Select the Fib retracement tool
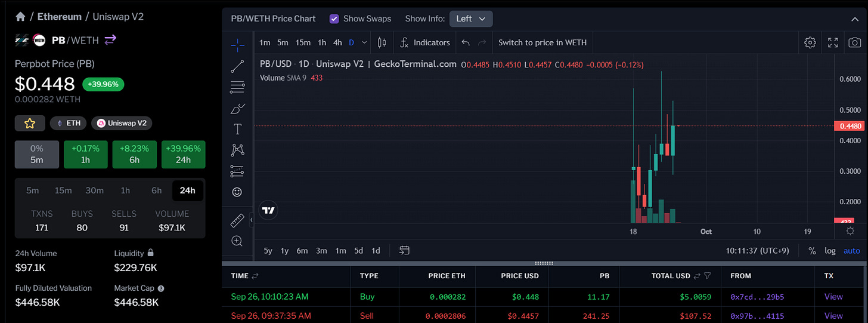The height and width of the screenshot is (323, 868). coord(237,87)
